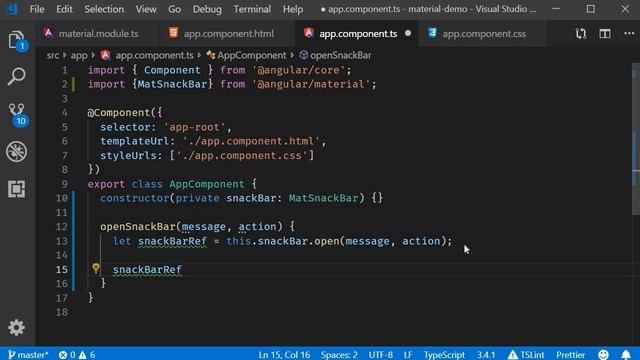Image resolution: width=640 pixels, height=360 pixels.
Task: Switch to app.component.html tab
Action: pos(228,33)
